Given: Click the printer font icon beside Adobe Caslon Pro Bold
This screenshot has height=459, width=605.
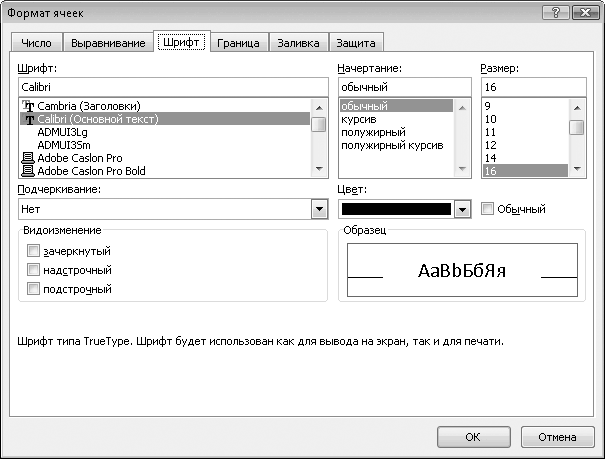Looking at the screenshot, I should click(28, 171).
